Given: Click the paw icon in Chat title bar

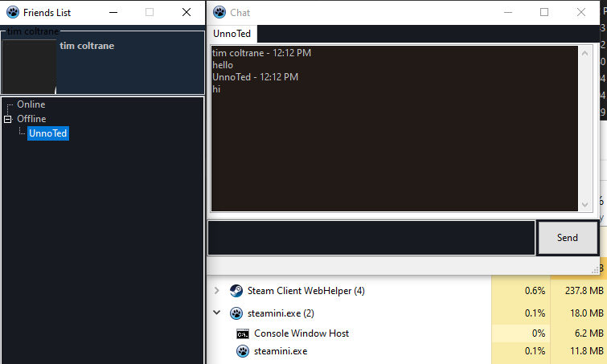Looking at the screenshot, I should pos(219,12).
